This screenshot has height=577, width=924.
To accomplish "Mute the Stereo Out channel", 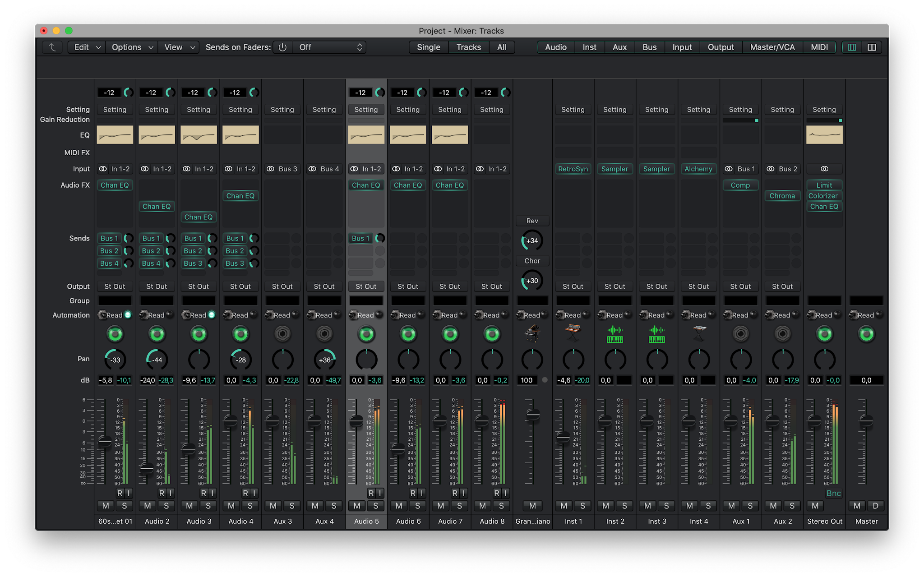I will [x=815, y=506].
